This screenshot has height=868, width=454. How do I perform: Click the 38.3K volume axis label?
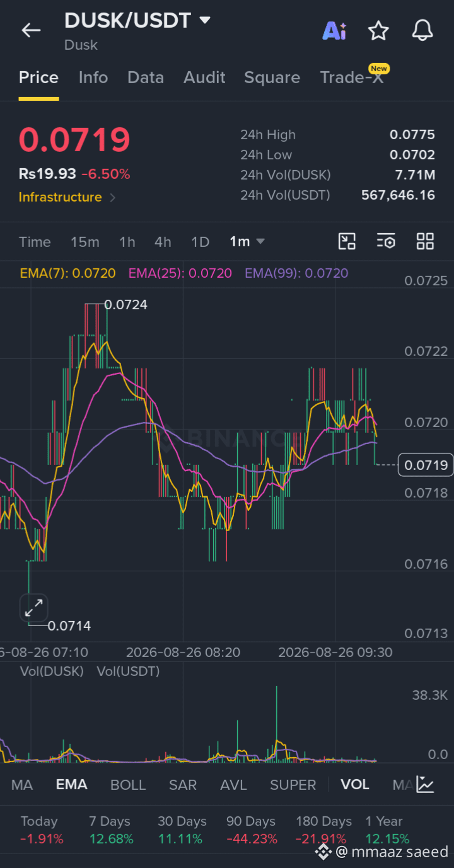(430, 695)
